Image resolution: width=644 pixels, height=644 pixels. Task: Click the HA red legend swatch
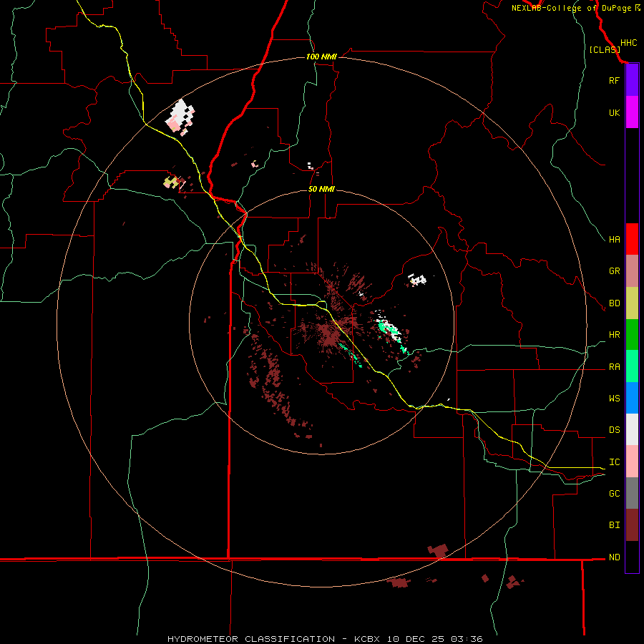tap(632, 239)
